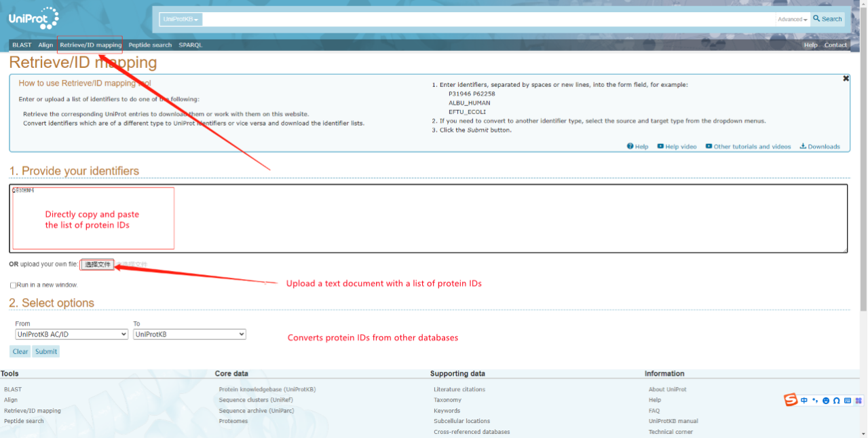Open the Proteomes link
The width and height of the screenshot is (868, 438).
point(233,421)
